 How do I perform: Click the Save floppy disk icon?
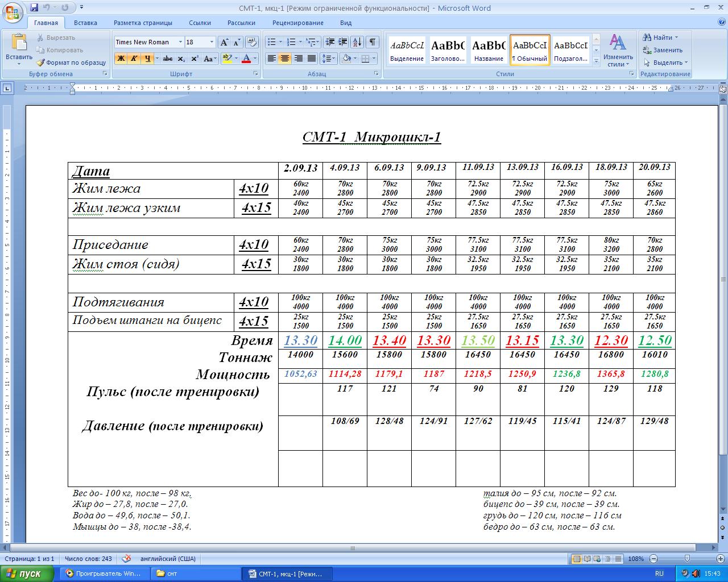tap(34, 8)
